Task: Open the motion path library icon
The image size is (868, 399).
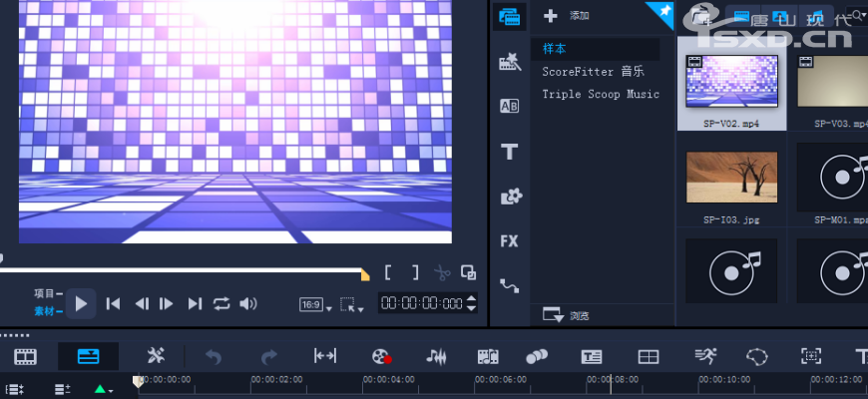Action: click(x=510, y=285)
